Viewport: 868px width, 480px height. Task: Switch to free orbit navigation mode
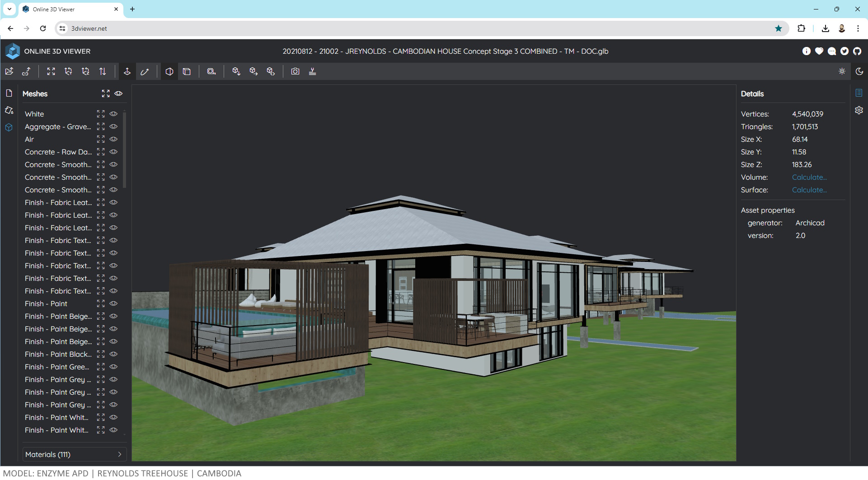(145, 71)
